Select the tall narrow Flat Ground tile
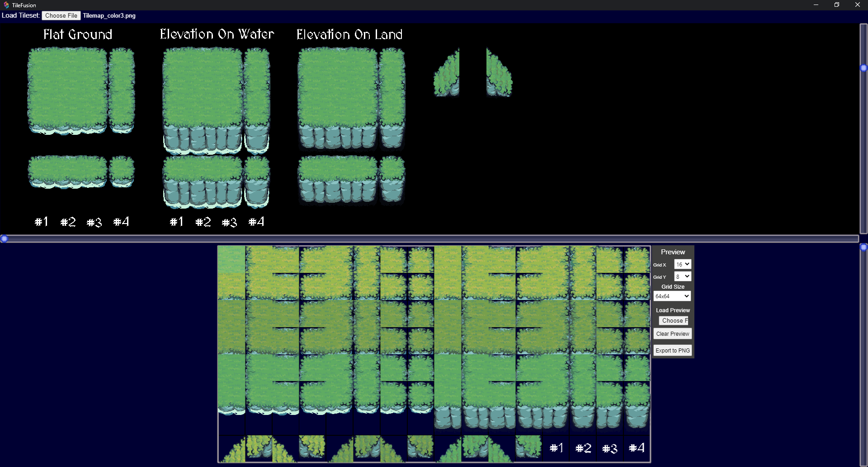 point(122,91)
